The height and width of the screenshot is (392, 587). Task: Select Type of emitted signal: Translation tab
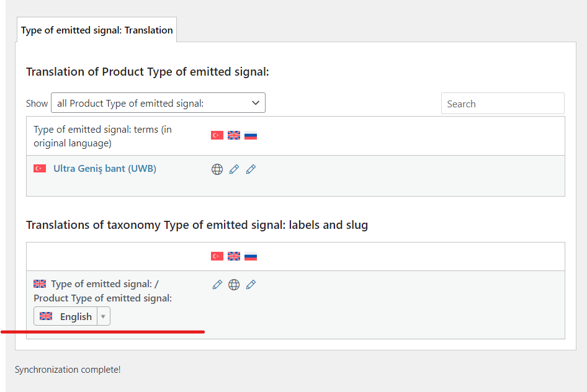tap(97, 30)
